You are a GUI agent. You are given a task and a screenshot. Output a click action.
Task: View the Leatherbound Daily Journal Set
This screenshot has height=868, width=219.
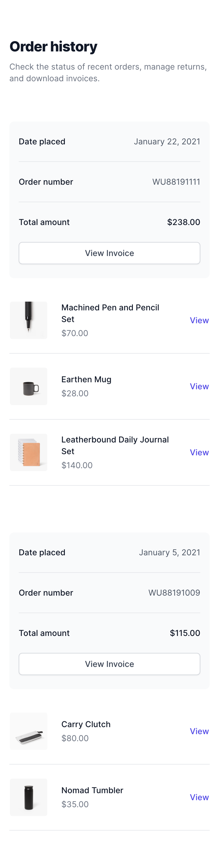(199, 452)
